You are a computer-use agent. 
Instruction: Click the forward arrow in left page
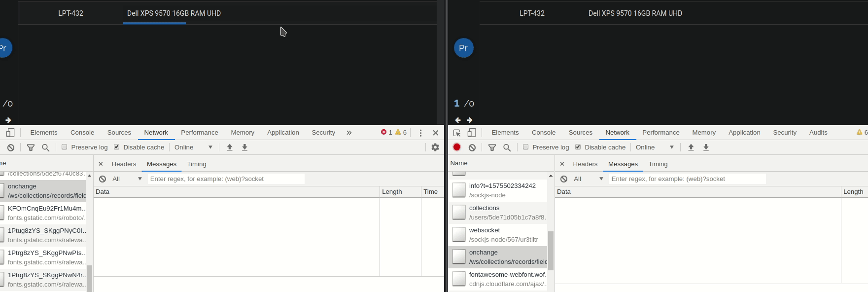point(8,120)
